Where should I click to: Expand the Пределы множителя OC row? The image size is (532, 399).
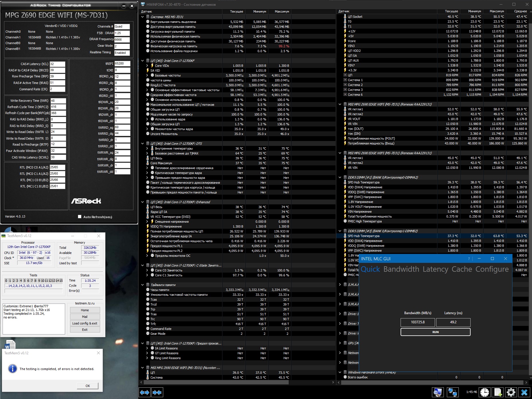coord(147,256)
